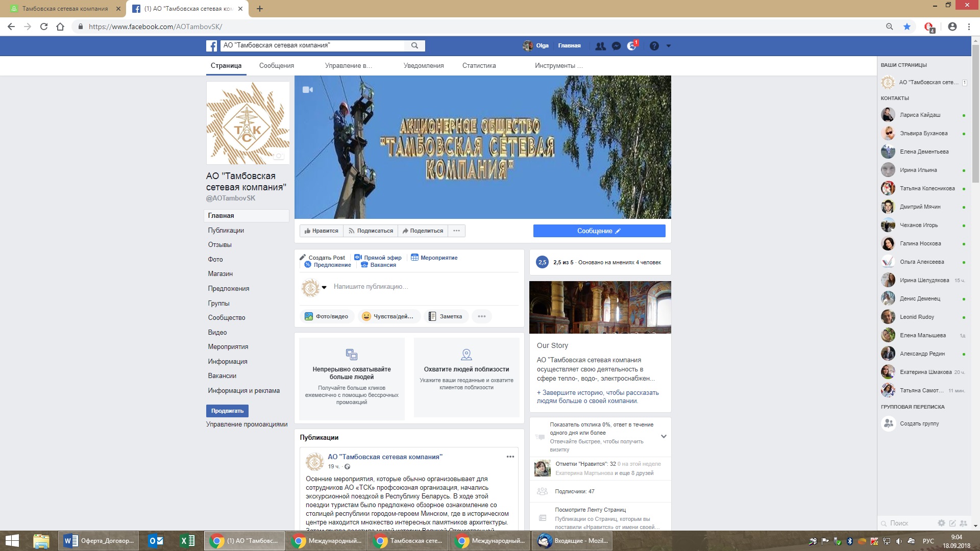Click the browser reload button

(44, 27)
